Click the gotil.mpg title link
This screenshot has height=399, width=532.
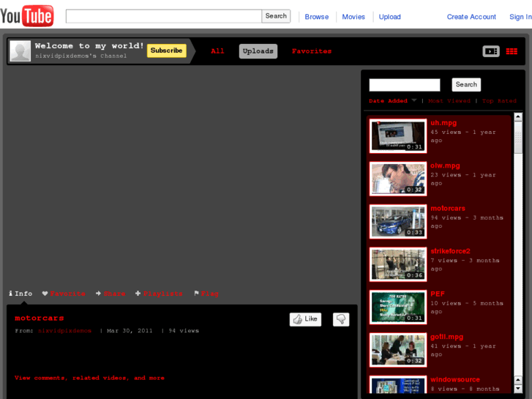coord(446,337)
